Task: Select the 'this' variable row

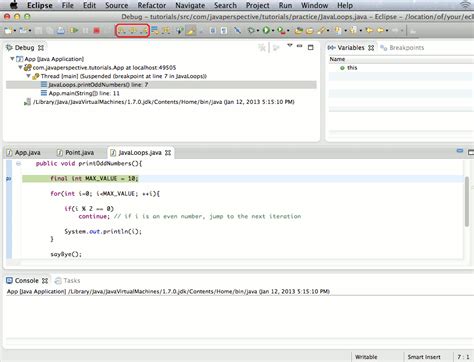Action: pyautogui.click(x=401, y=68)
